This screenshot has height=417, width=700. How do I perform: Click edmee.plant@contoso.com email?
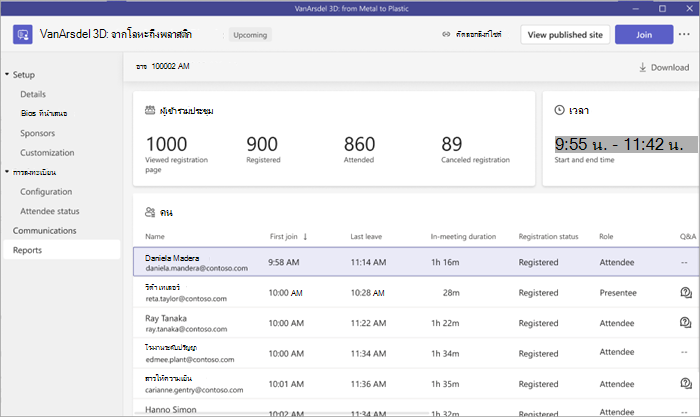point(190,359)
